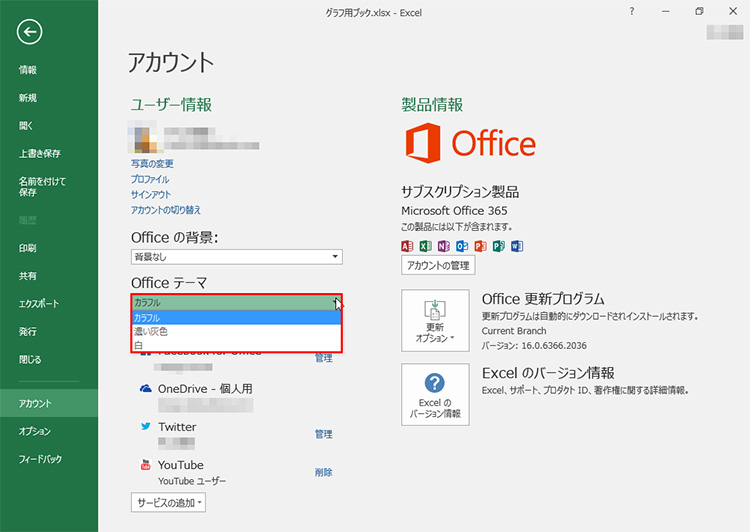Open the Excel のバージョン情報 button

coord(435,393)
